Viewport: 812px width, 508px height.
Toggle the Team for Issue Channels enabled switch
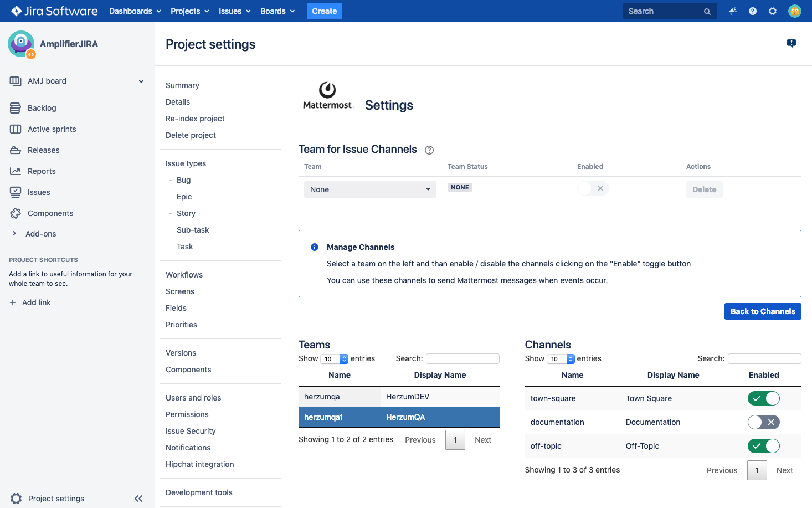click(x=593, y=188)
